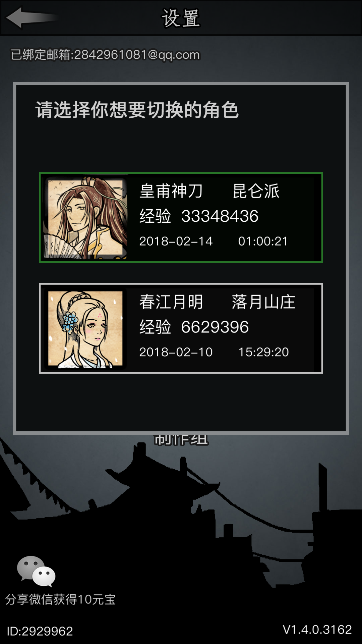The height and width of the screenshot is (644, 362).
Task: Tap the partially hidden 制作组 button
Action: [x=181, y=440]
